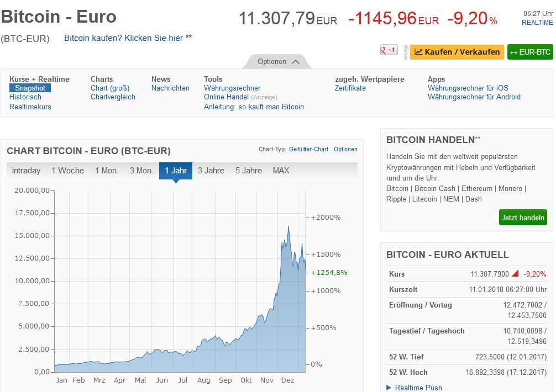Open Bitcoin Cash trading link
The width and height of the screenshot is (556, 392).
[x=435, y=188]
